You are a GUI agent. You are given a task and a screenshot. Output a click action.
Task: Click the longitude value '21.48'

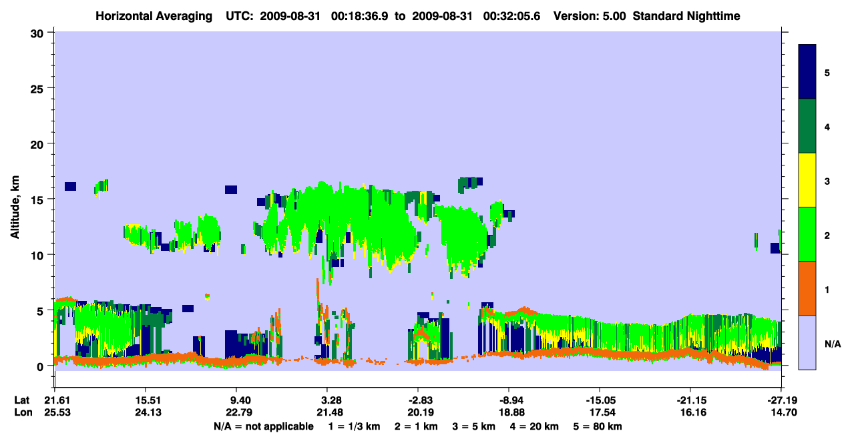(x=327, y=412)
